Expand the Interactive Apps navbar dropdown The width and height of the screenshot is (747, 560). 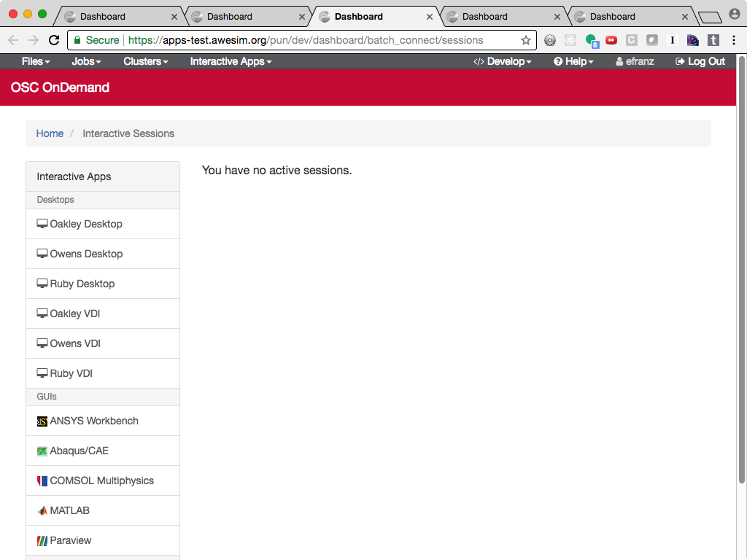pyautogui.click(x=231, y=61)
